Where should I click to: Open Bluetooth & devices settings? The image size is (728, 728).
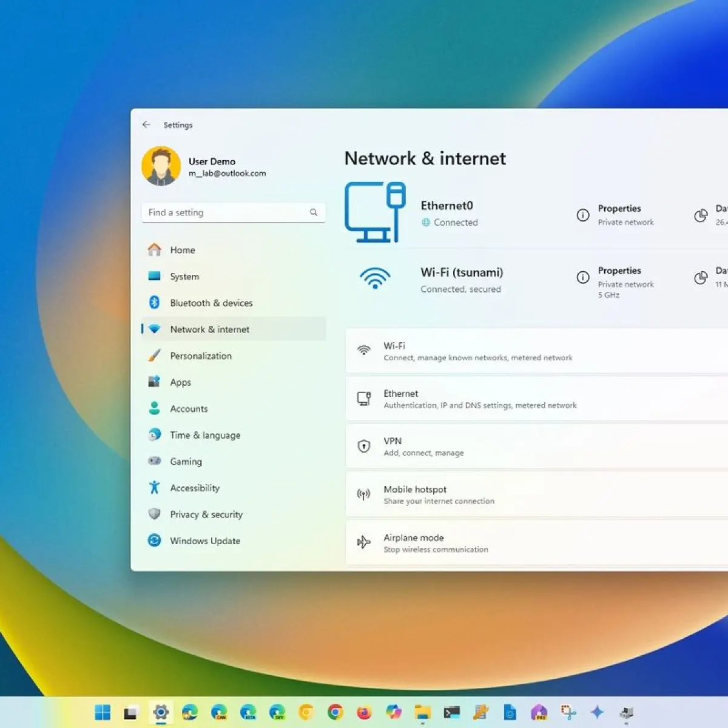234,303
